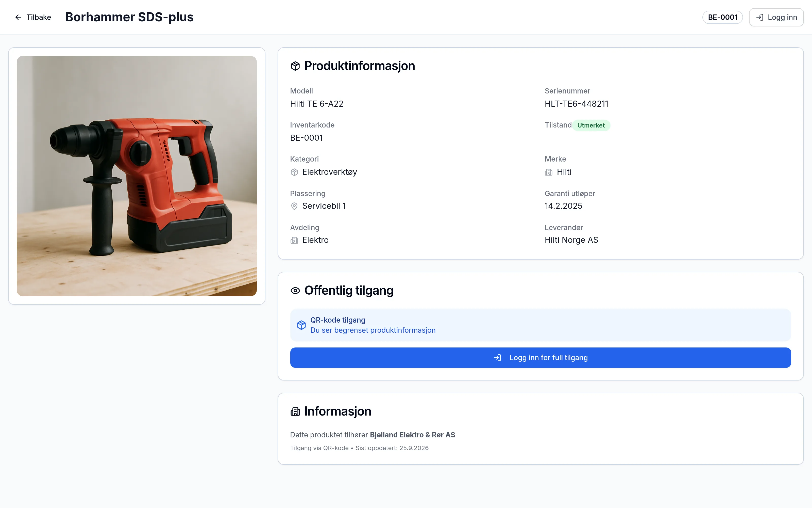Click the Servicebil 1 placement text
Screen dimensions: 812x508
324,206
